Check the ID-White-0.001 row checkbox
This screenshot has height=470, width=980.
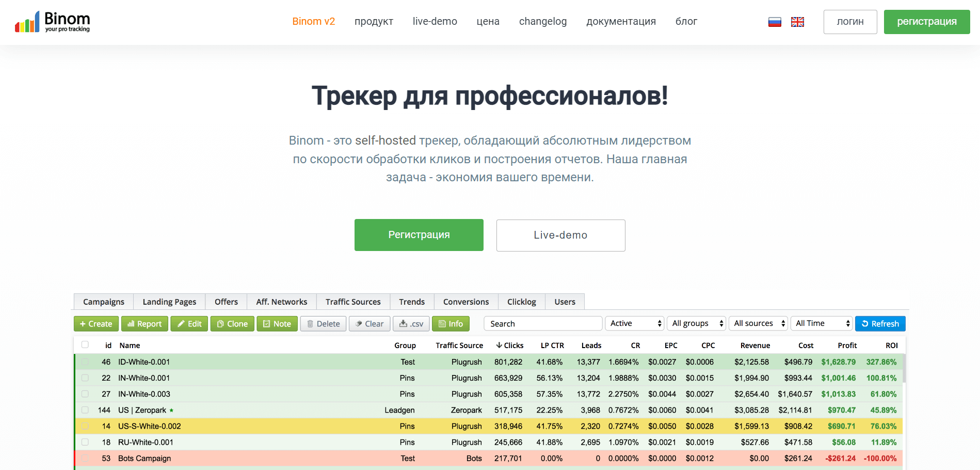(x=85, y=362)
